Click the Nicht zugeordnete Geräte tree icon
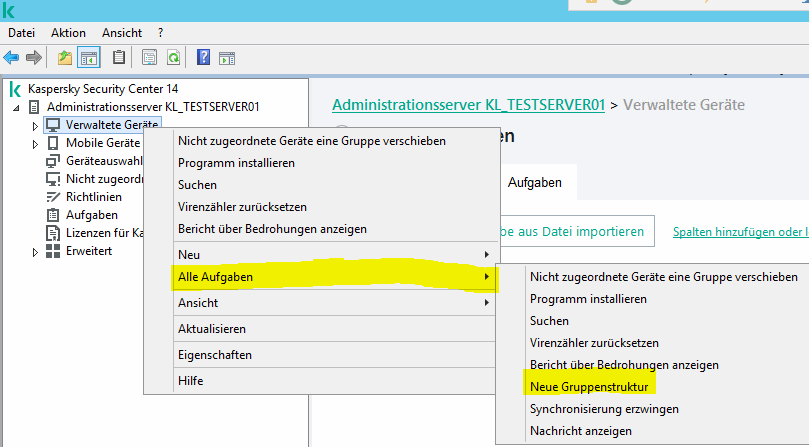This screenshot has height=447, width=809. (53, 179)
